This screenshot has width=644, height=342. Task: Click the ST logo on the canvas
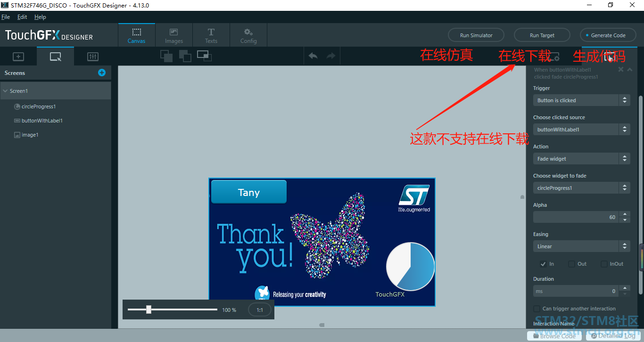point(414,198)
